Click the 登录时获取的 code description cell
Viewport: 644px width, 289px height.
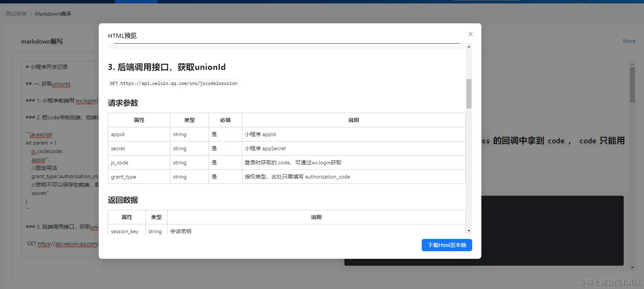[354, 162]
